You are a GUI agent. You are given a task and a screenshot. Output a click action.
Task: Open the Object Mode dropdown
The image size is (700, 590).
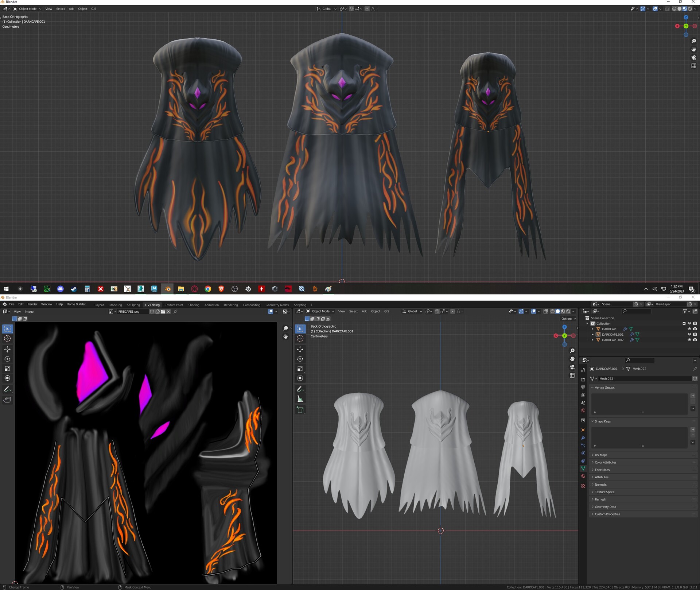[320, 311]
